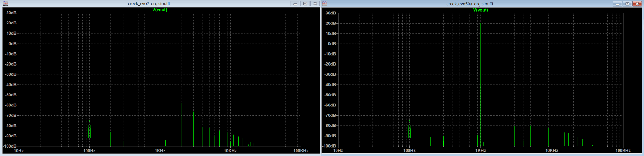Click the 10dB axis label in the evo2 plot
644x156 pixels.
(12, 33)
